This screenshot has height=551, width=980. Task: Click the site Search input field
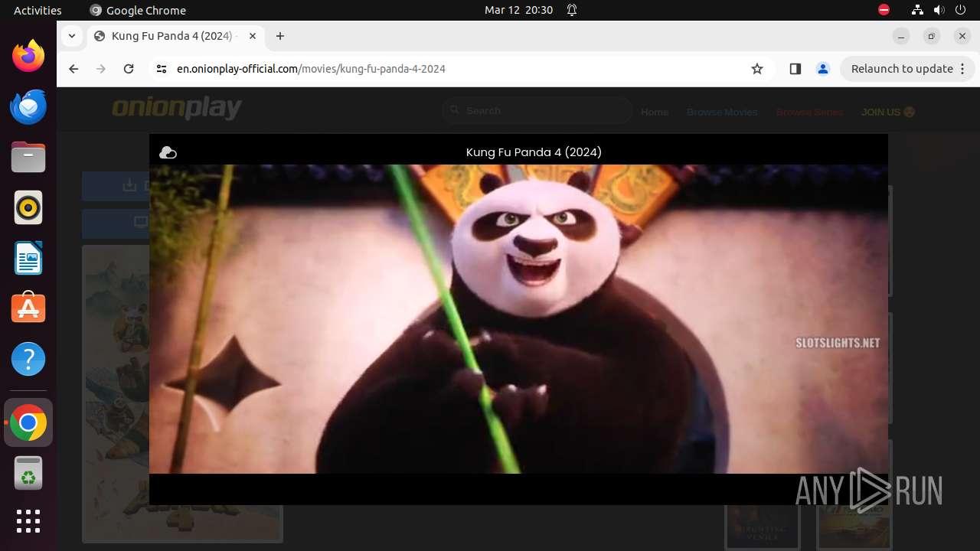point(537,111)
